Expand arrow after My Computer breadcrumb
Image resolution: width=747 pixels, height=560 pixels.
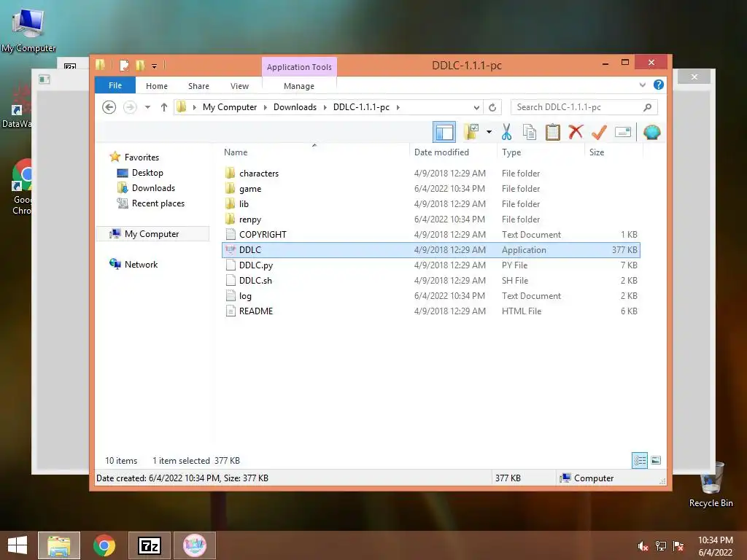coord(266,107)
